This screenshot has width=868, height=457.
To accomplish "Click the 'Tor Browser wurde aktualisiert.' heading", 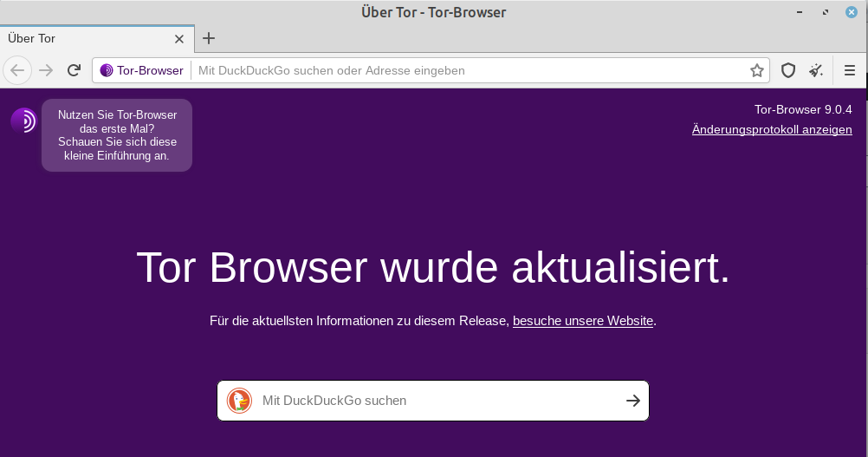I will click(x=433, y=268).
